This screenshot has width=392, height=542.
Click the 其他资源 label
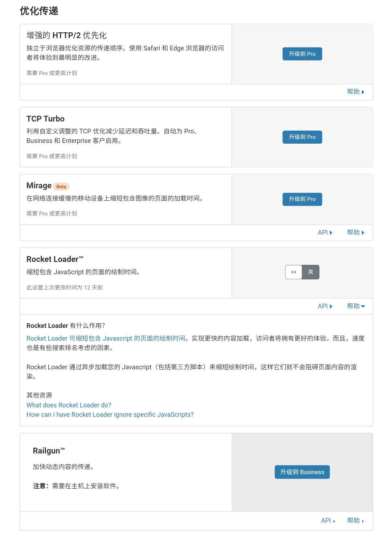pos(39,395)
